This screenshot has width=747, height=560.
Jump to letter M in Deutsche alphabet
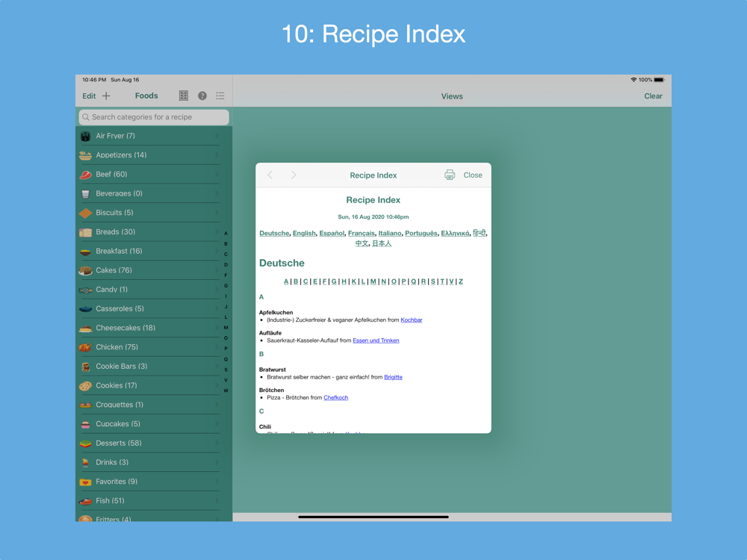373,281
